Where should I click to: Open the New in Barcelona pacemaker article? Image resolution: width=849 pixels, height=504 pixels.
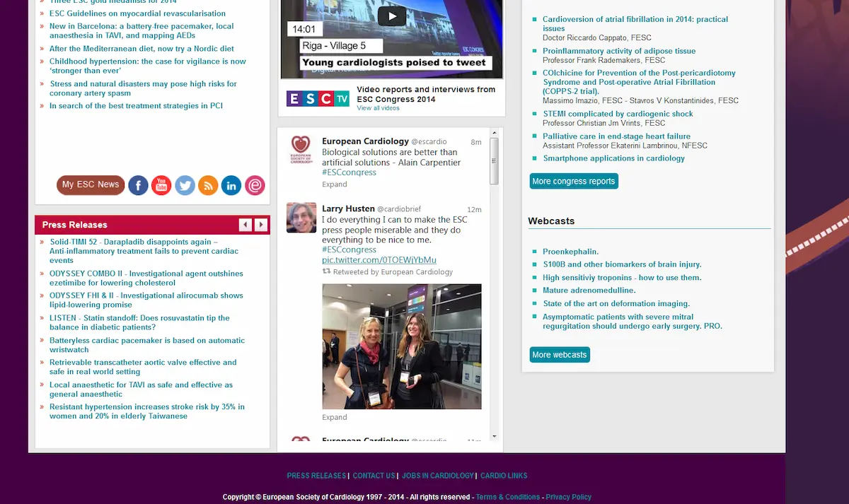pos(141,31)
